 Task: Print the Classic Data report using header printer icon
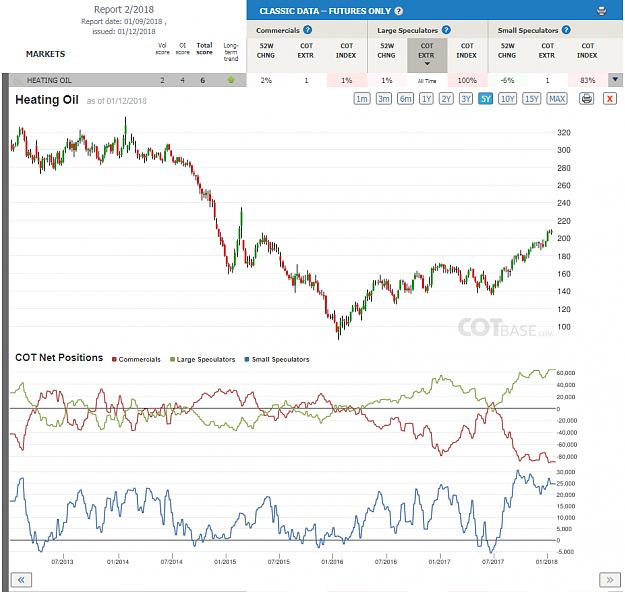point(601,11)
